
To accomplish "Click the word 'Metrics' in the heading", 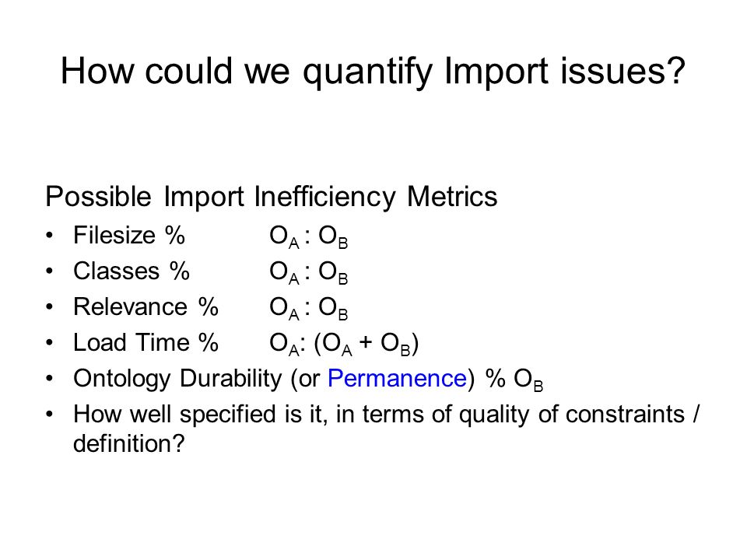I will pyautogui.click(x=453, y=196).
